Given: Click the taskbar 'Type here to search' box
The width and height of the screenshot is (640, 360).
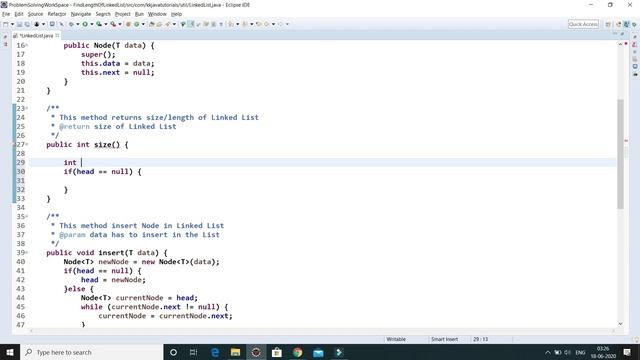Looking at the screenshot, I should tap(91, 352).
